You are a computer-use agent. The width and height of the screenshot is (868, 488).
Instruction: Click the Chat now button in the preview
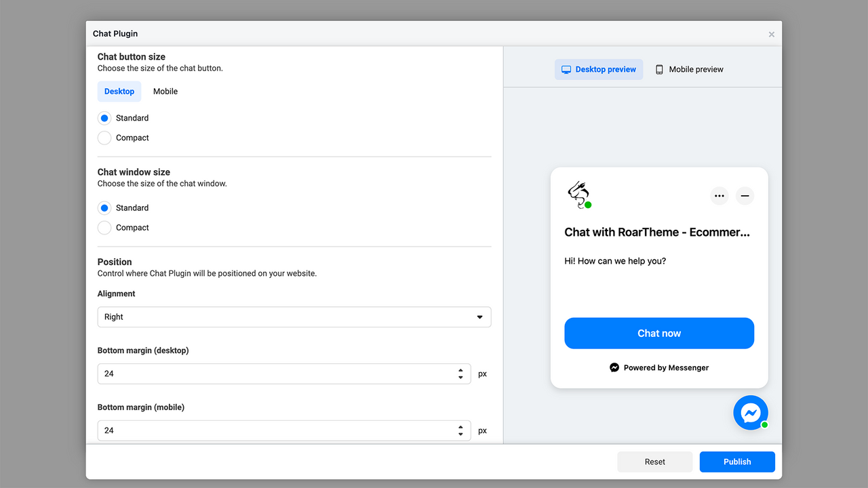pos(658,333)
